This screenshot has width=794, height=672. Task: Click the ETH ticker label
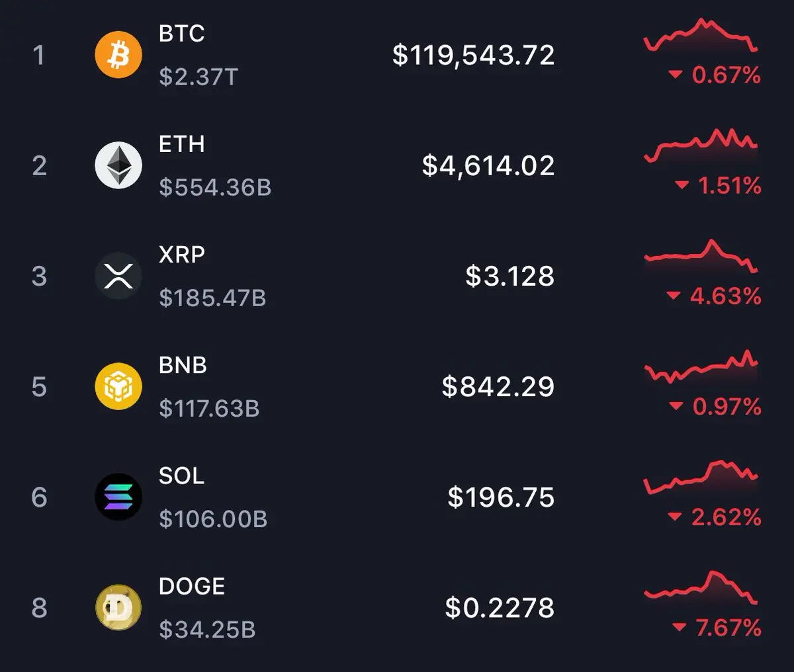click(x=182, y=144)
